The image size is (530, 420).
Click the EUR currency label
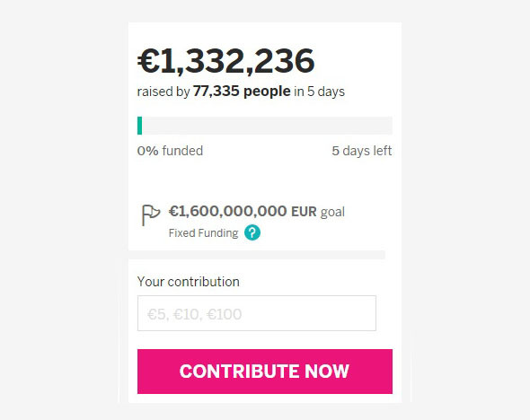[304, 212]
